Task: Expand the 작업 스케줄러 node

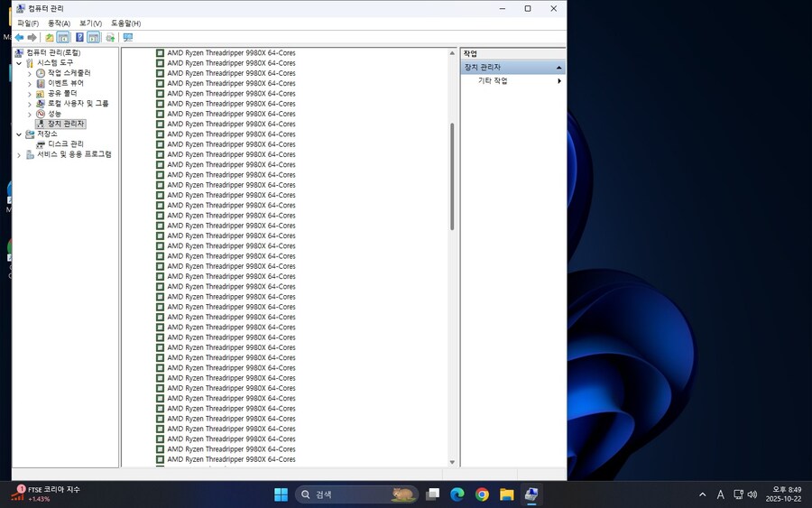Action: 30,73
